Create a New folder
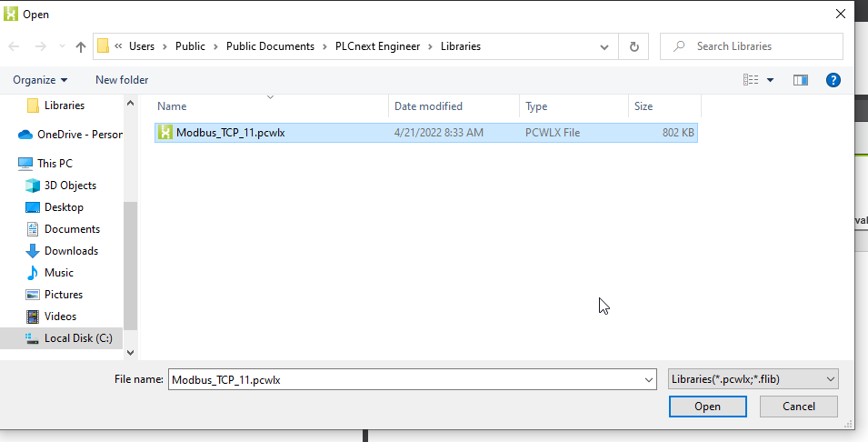The width and height of the screenshot is (868, 442). (x=122, y=80)
